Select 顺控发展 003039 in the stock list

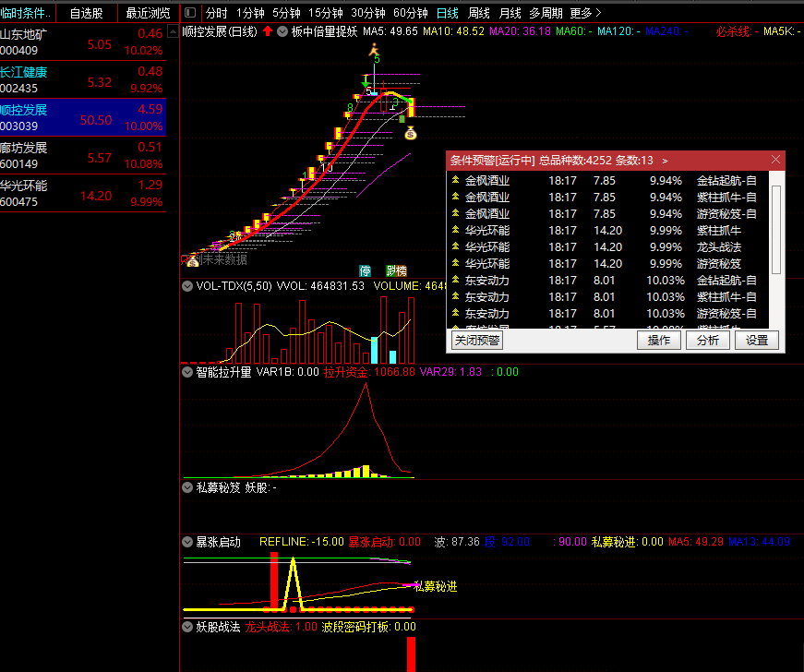point(83,117)
